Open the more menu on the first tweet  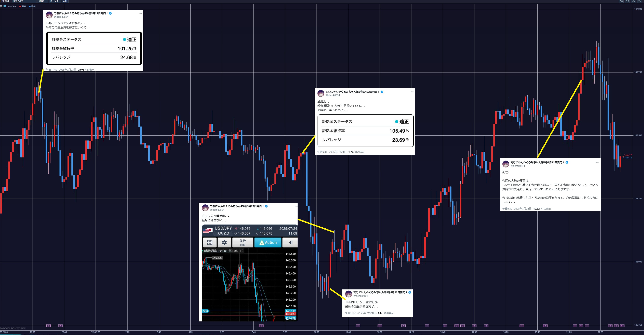tap(140, 14)
